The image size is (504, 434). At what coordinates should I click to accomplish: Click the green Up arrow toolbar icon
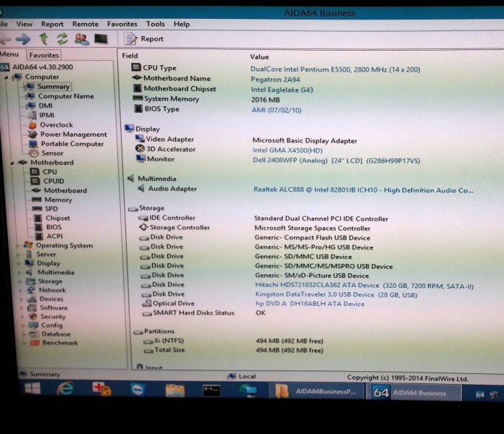click(x=44, y=39)
